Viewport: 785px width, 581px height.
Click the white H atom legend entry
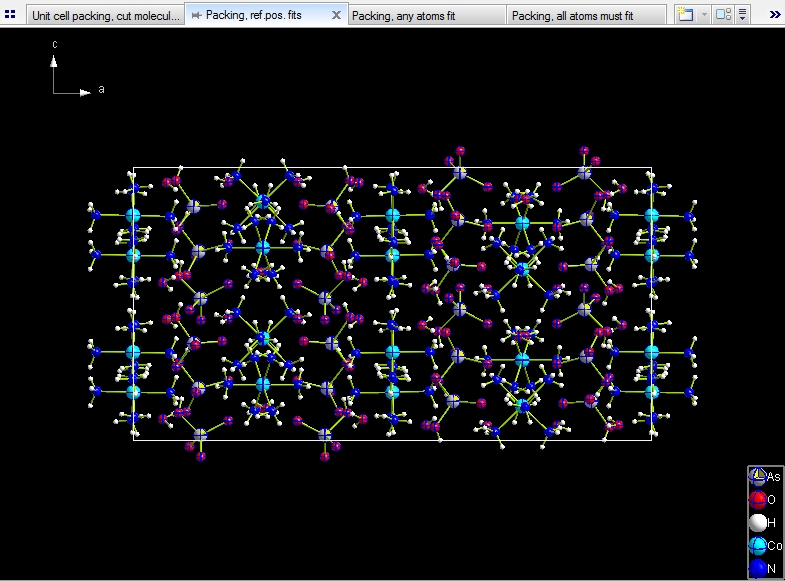pos(759,523)
